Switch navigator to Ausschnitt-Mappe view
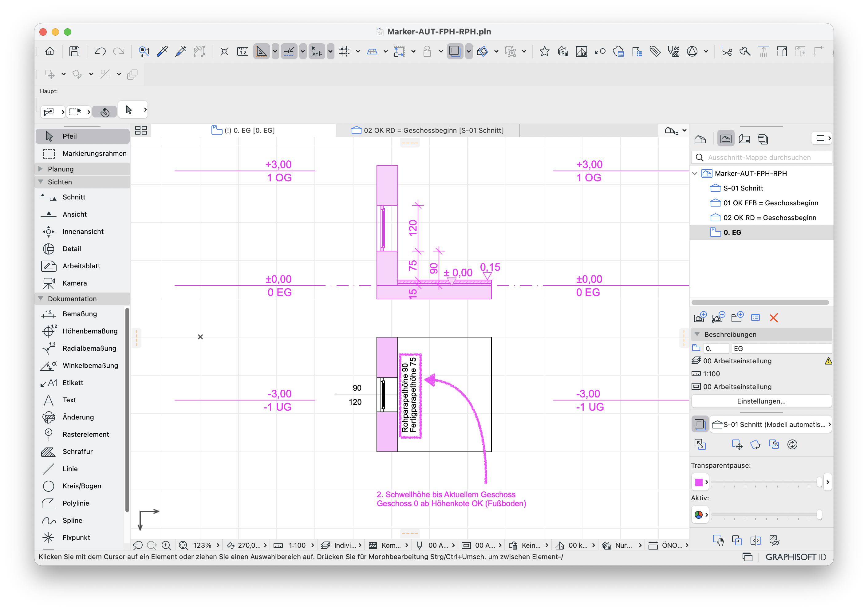Viewport: 868px width, 611px height. coord(726,139)
